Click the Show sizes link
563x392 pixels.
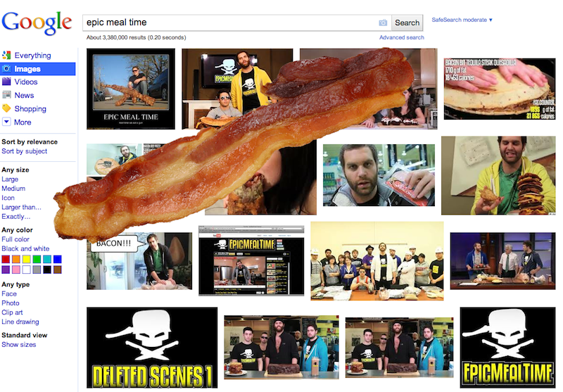[x=18, y=345]
